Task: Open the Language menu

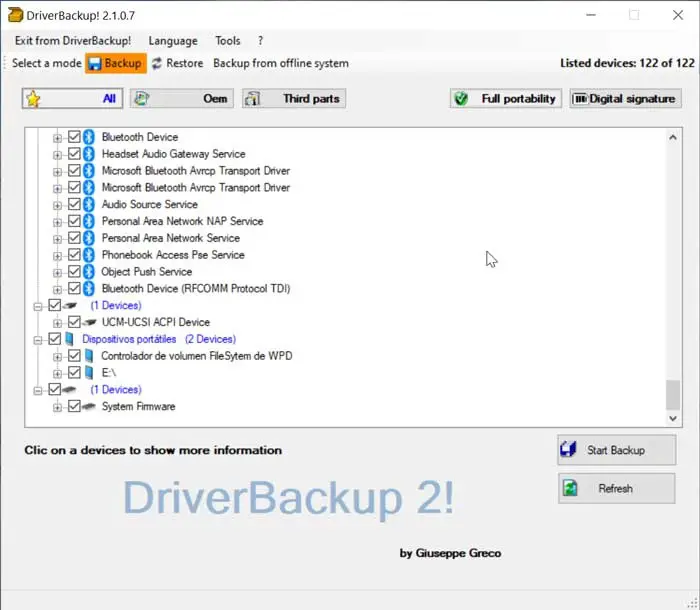Action: tap(173, 41)
